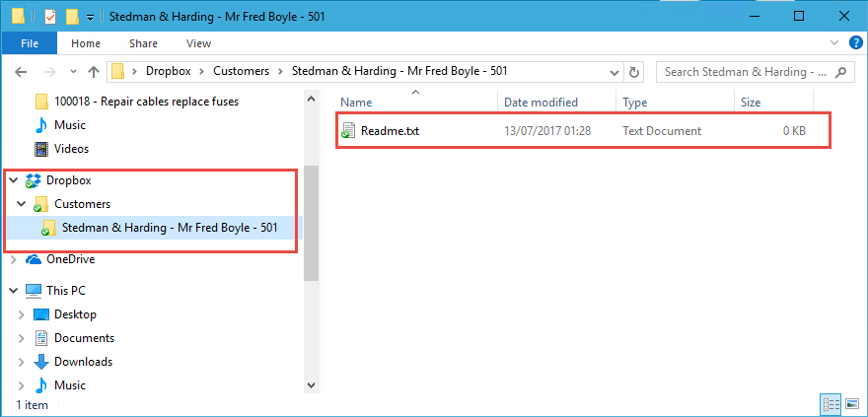Navigate up one folder level

pos(93,71)
